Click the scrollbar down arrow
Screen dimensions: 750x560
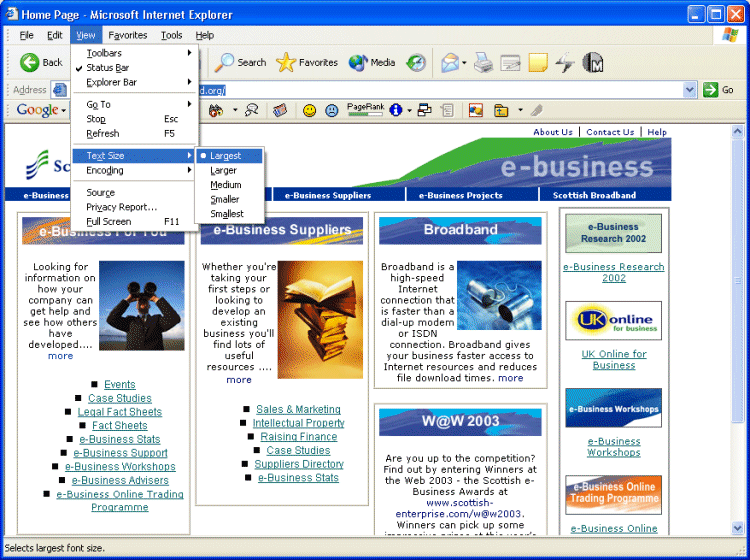[737, 527]
